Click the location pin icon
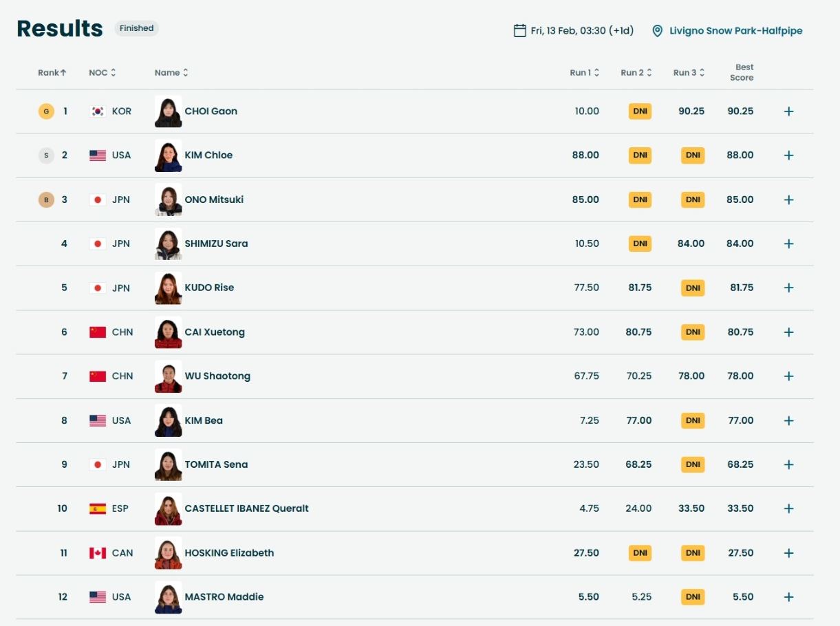840x626 pixels. pos(657,31)
